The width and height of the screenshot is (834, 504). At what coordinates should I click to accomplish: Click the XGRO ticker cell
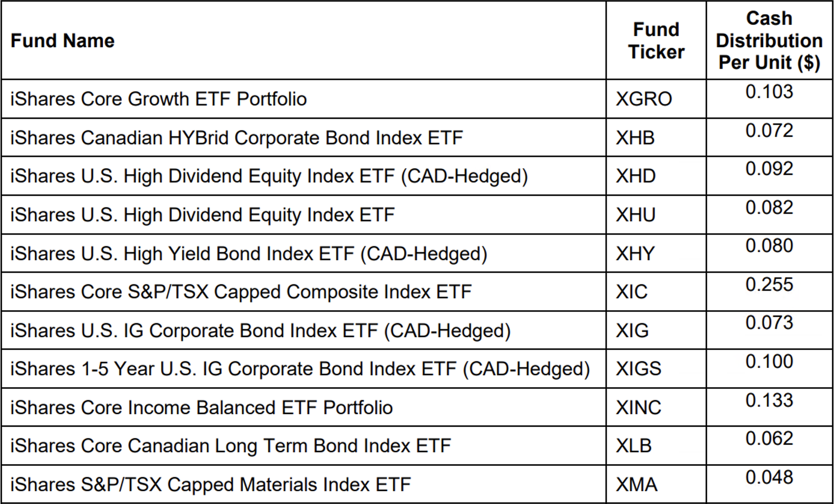click(x=644, y=99)
